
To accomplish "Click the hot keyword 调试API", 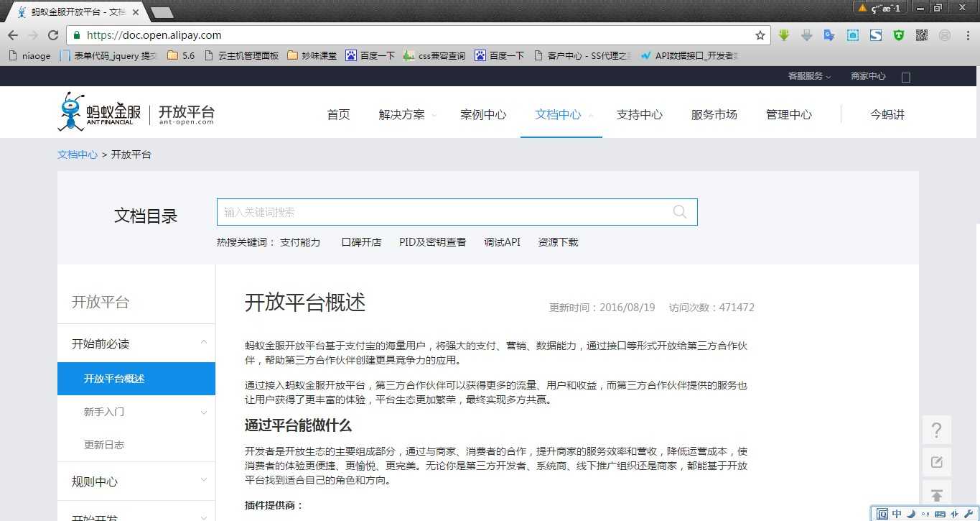I will point(502,242).
